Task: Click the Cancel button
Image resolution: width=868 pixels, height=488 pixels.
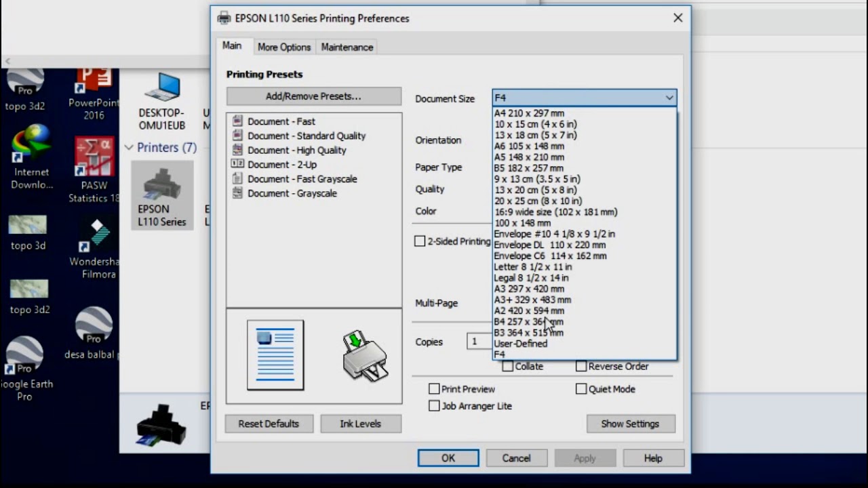Action: tap(516, 458)
